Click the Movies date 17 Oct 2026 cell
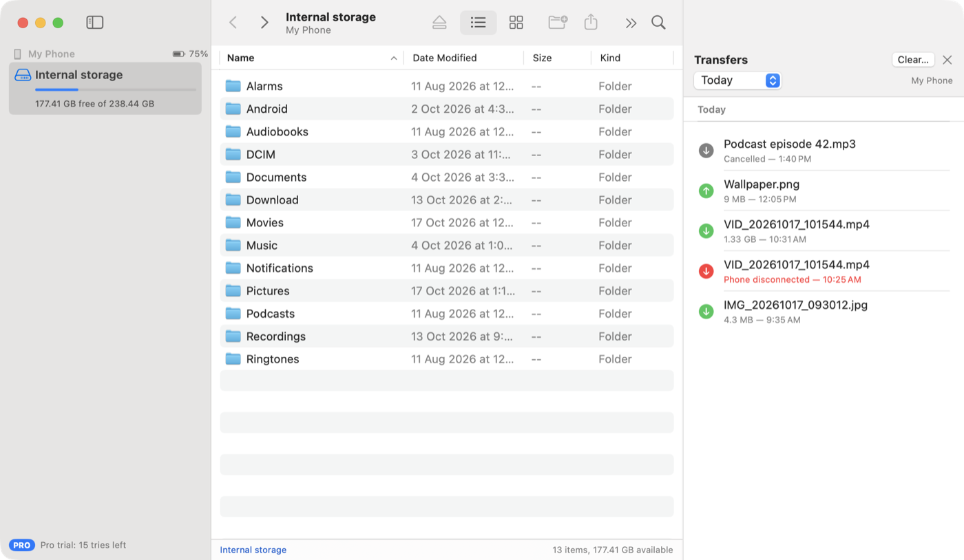The height and width of the screenshot is (560, 964). (x=463, y=222)
